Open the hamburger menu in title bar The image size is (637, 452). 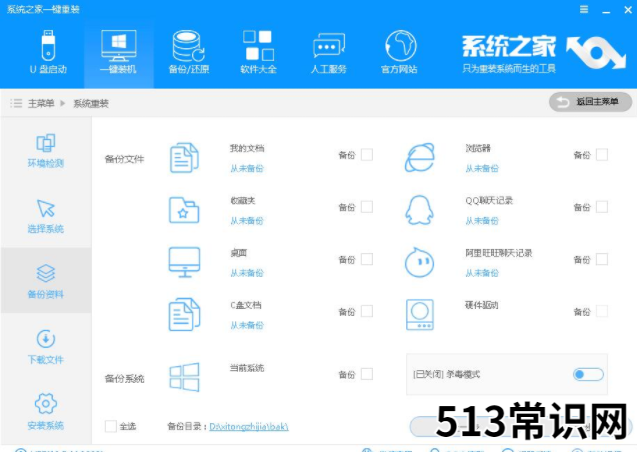[x=584, y=9]
